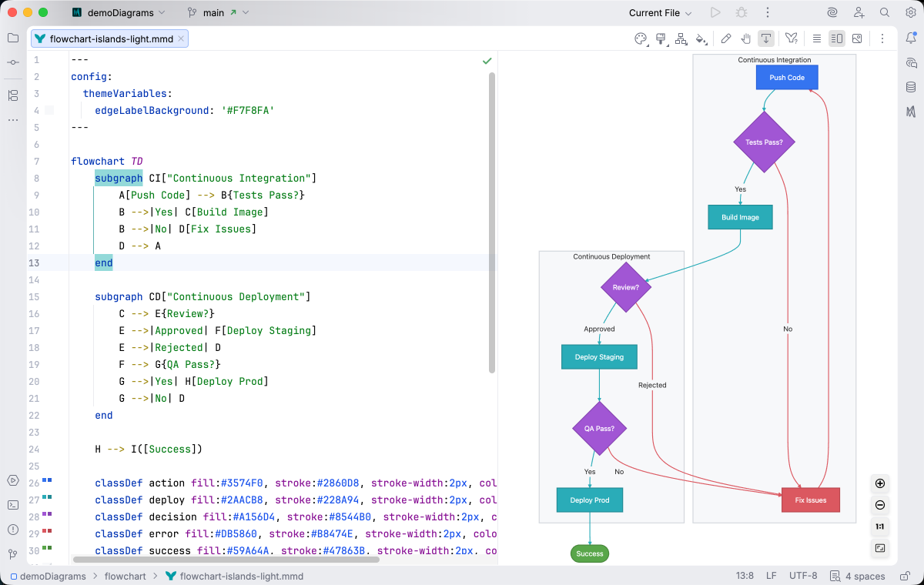The height and width of the screenshot is (585, 924).
Task: Open IDE settings gear
Action: pyautogui.click(x=911, y=12)
